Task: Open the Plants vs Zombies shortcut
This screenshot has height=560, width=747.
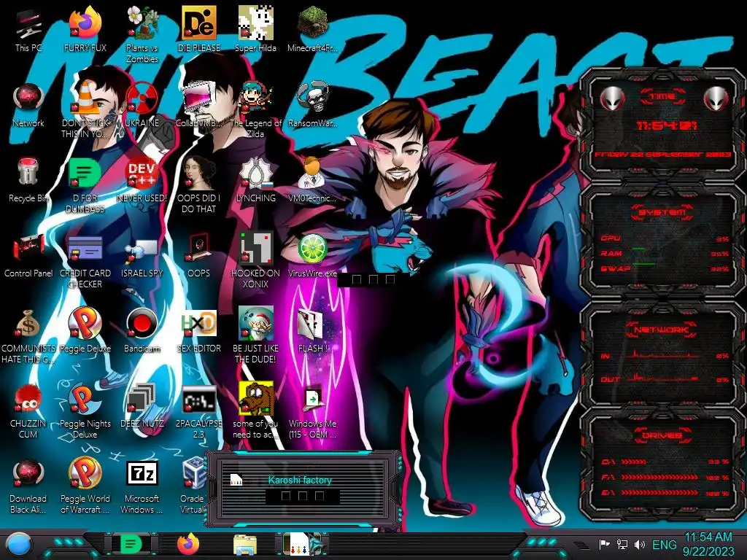Action: point(142,34)
